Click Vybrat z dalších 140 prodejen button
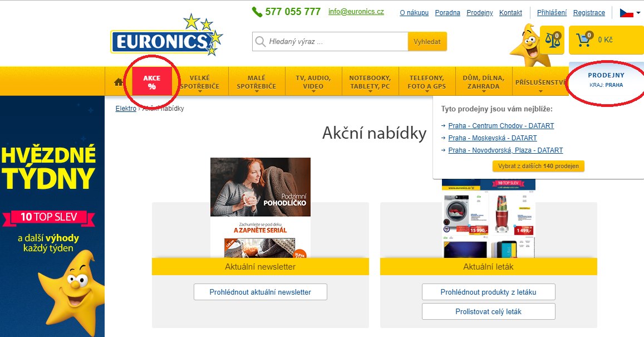This screenshot has width=644, height=337. pos(538,166)
